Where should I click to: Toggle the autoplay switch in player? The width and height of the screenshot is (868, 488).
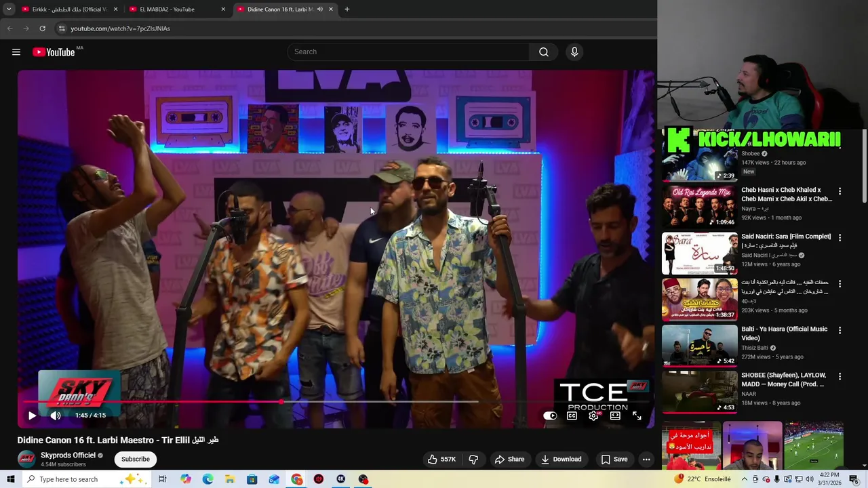(x=550, y=416)
